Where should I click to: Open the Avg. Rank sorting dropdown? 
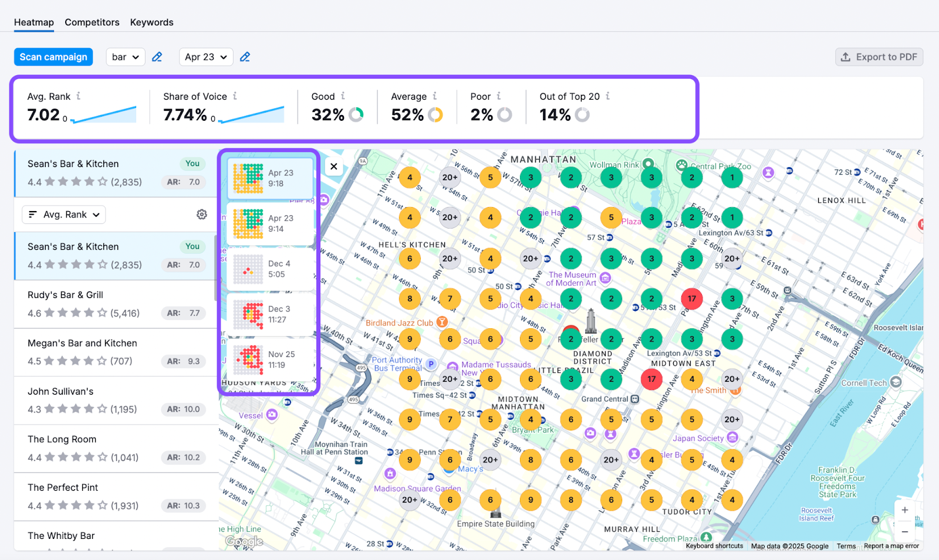coord(63,215)
